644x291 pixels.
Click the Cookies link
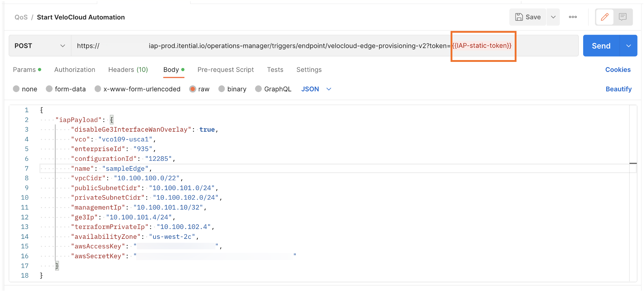coord(618,69)
